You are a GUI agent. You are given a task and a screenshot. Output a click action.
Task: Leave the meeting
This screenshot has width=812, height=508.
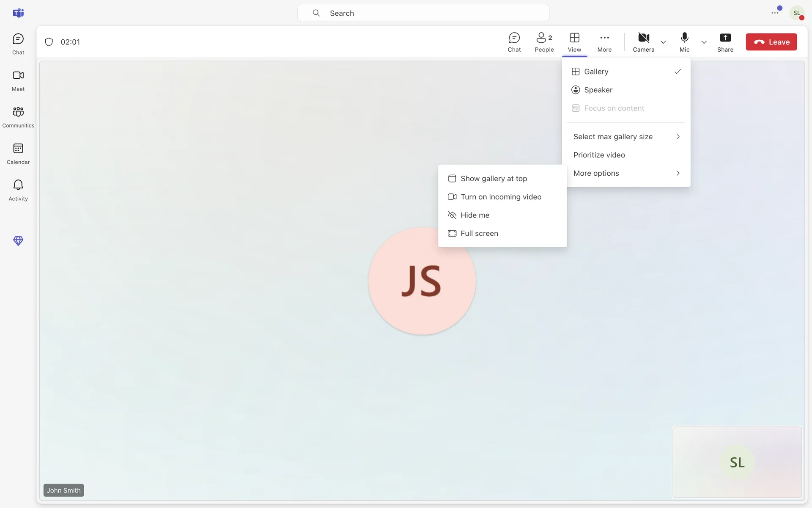771,42
